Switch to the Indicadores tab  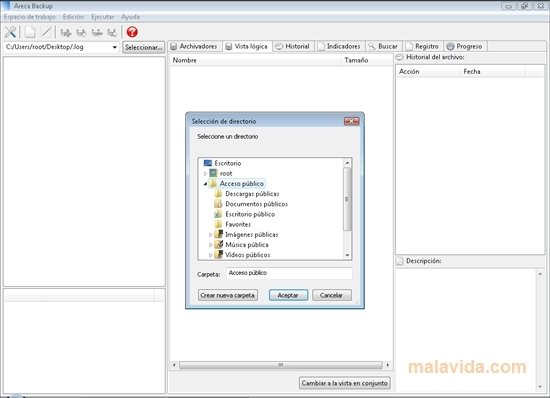pos(340,46)
